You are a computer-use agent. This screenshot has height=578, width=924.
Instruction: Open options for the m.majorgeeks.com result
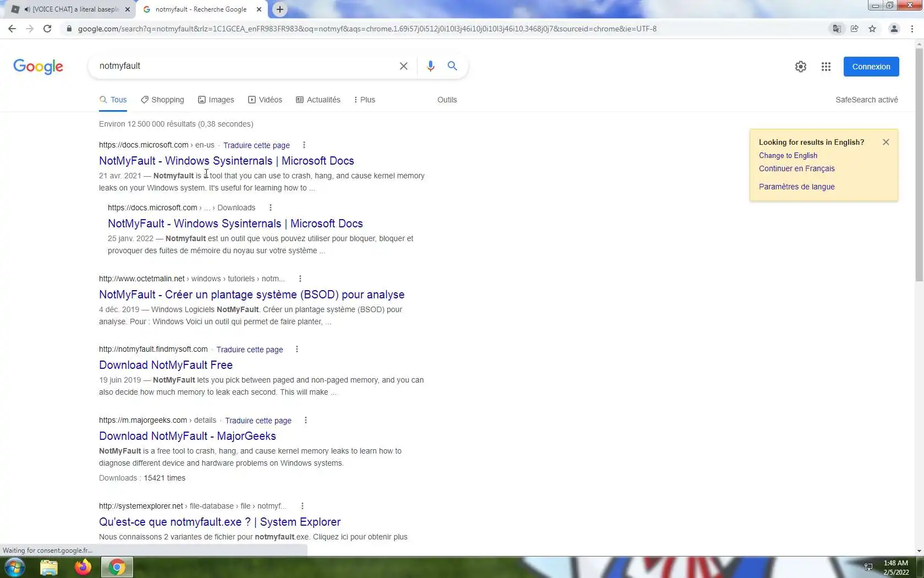pos(306,420)
